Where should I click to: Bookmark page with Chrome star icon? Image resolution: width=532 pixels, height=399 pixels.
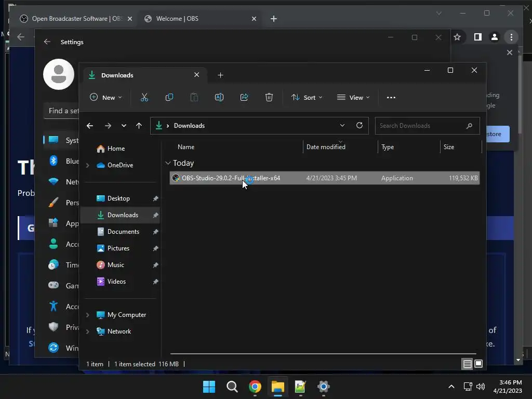(457, 37)
